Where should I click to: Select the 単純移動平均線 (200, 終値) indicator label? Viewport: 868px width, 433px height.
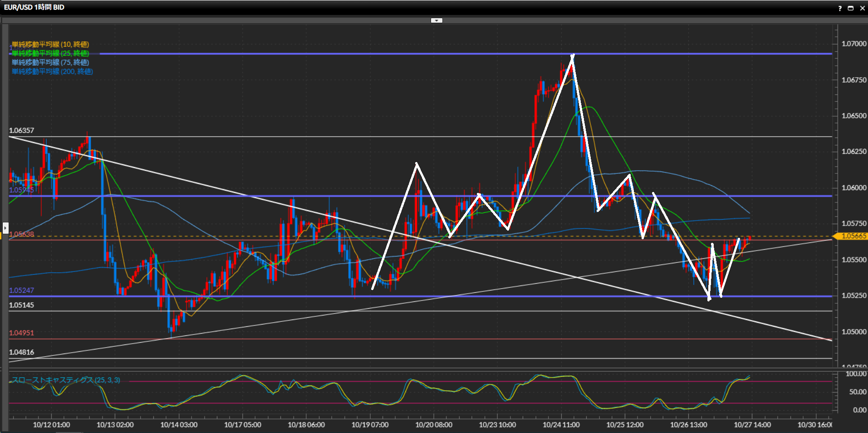point(52,71)
